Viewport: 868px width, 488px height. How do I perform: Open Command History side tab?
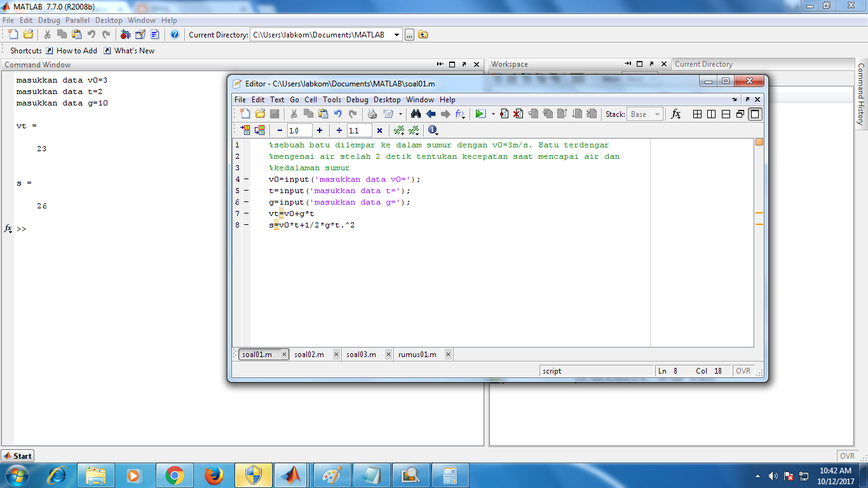(x=861, y=94)
